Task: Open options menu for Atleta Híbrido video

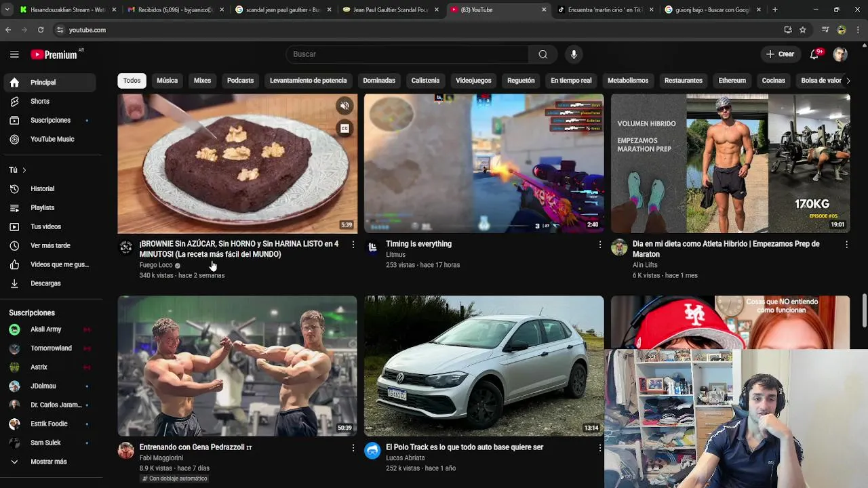Action: pyautogui.click(x=846, y=244)
